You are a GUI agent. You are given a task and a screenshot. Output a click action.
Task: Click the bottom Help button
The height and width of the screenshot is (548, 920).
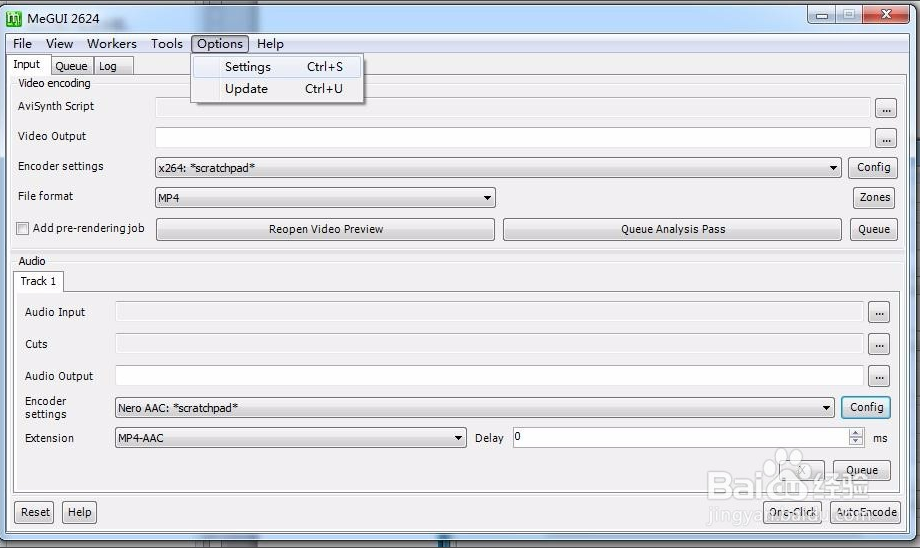[x=79, y=512]
